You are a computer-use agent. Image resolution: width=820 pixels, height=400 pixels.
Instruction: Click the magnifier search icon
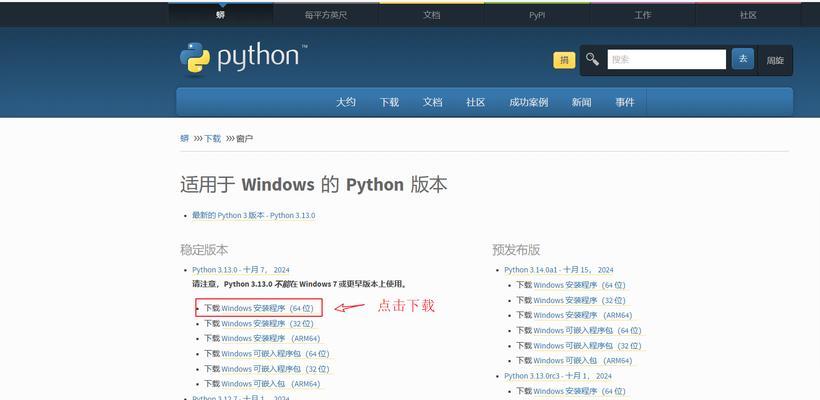point(592,59)
